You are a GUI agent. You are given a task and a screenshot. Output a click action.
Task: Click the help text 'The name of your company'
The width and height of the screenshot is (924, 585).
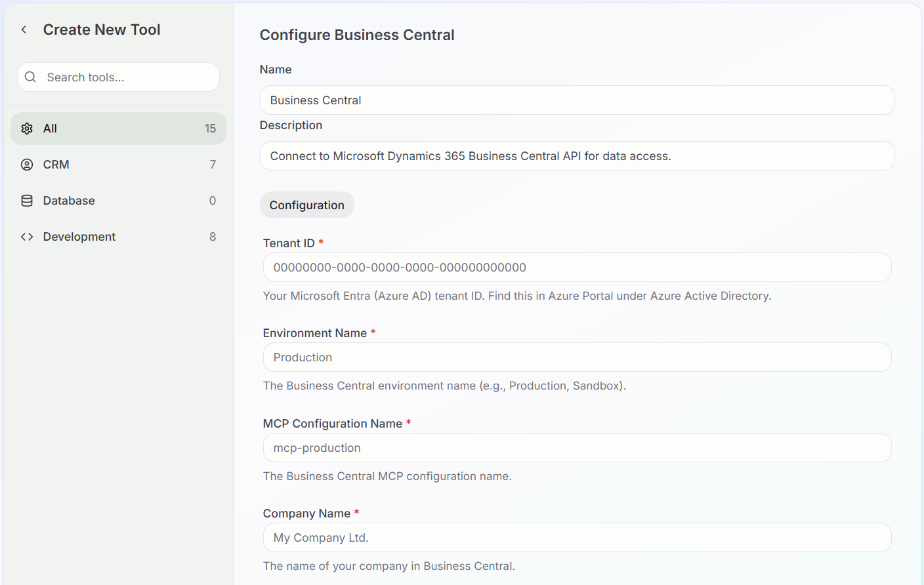[x=389, y=566]
